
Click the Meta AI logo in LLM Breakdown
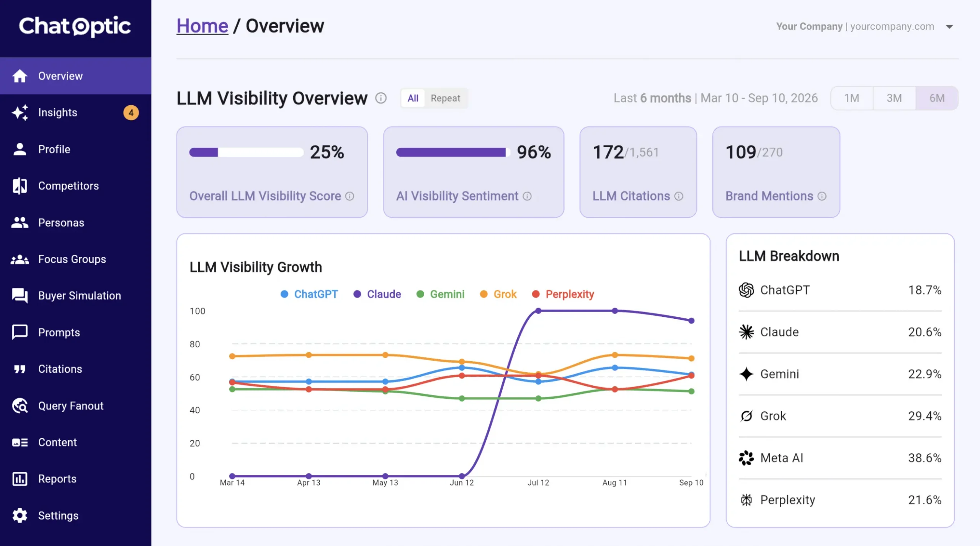(746, 458)
